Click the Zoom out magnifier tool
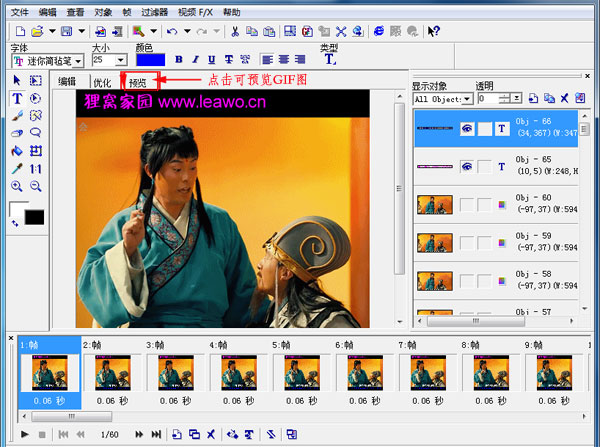This screenshot has height=447, width=600. pyautogui.click(x=36, y=186)
